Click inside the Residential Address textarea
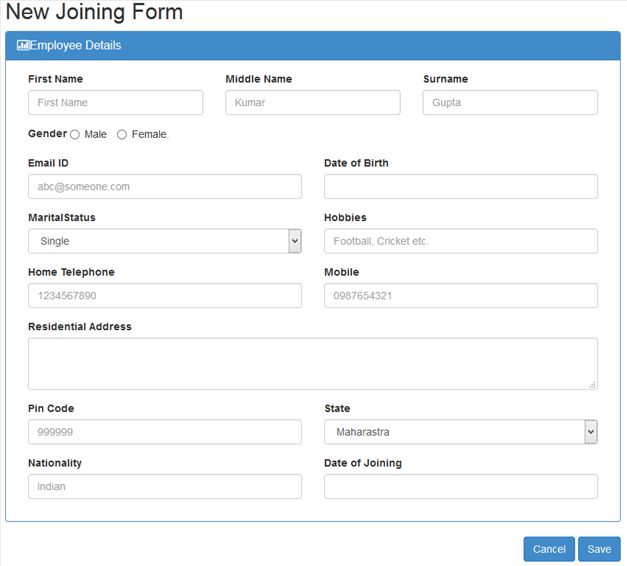This screenshot has width=627, height=566. click(312, 363)
